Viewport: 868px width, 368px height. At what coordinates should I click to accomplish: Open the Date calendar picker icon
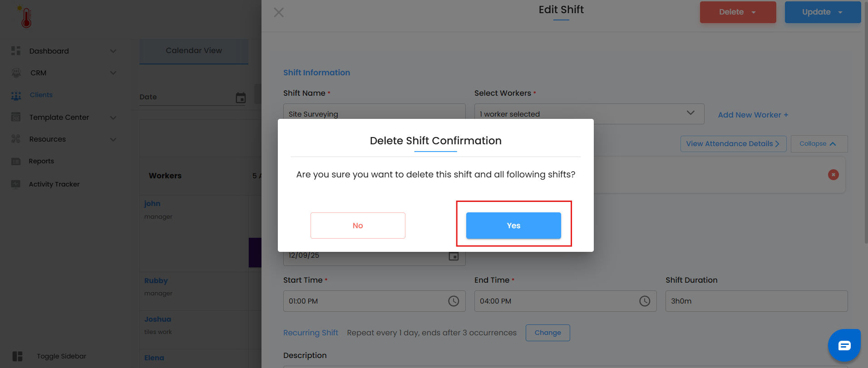(x=241, y=98)
